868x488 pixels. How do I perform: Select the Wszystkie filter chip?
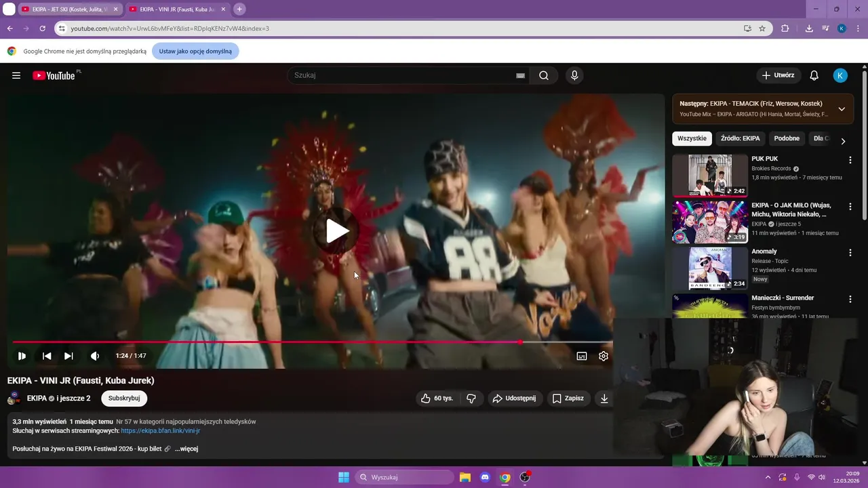tap(692, 138)
